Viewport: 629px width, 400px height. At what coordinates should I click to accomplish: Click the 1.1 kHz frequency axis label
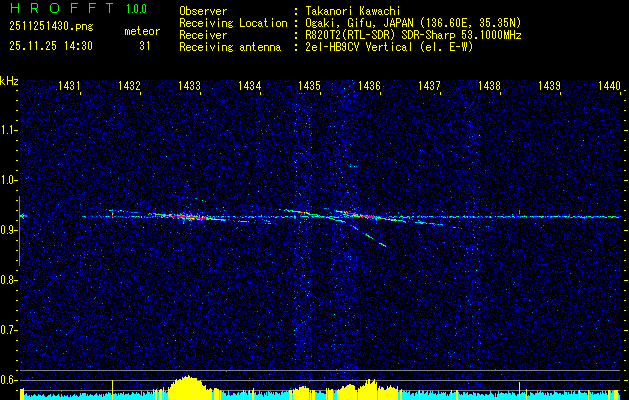click(x=9, y=129)
